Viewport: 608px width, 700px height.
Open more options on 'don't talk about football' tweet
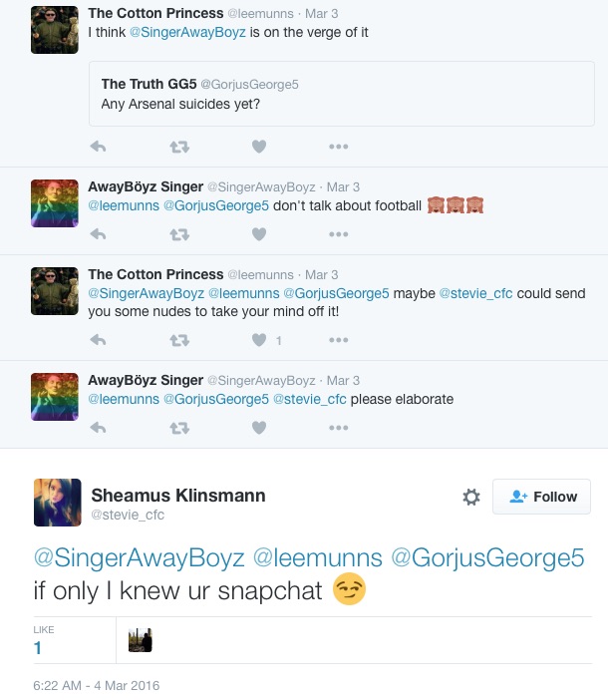coord(339,234)
